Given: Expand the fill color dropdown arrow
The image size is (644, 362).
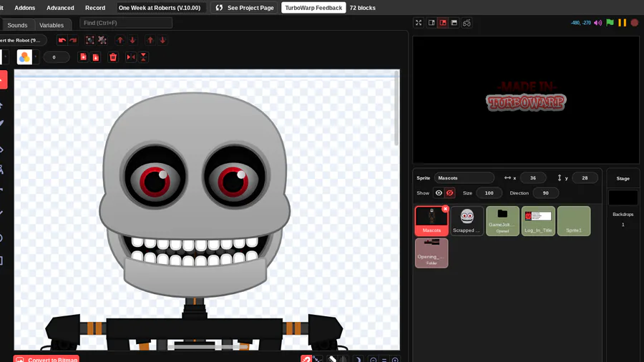Looking at the screenshot, I should [x=35, y=57].
